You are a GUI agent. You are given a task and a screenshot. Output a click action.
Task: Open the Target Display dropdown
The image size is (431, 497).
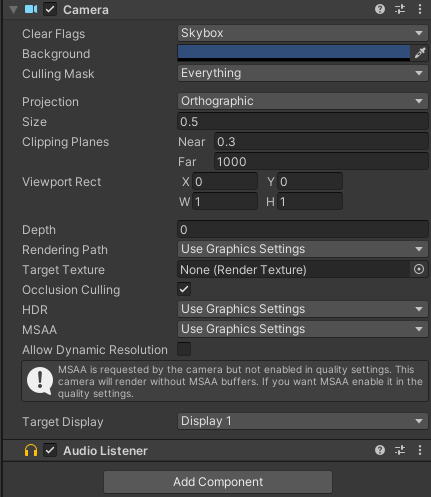coord(303,421)
